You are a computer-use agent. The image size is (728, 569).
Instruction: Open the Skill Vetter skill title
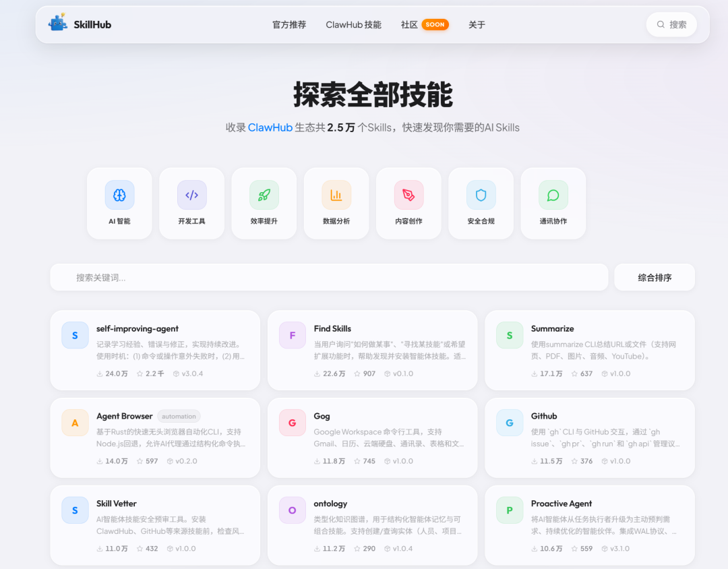pos(117,504)
